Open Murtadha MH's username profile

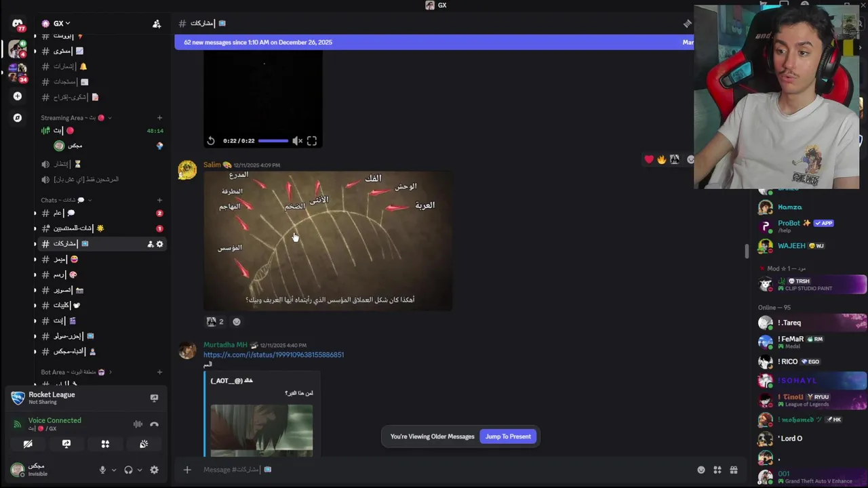[x=225, y=345]
